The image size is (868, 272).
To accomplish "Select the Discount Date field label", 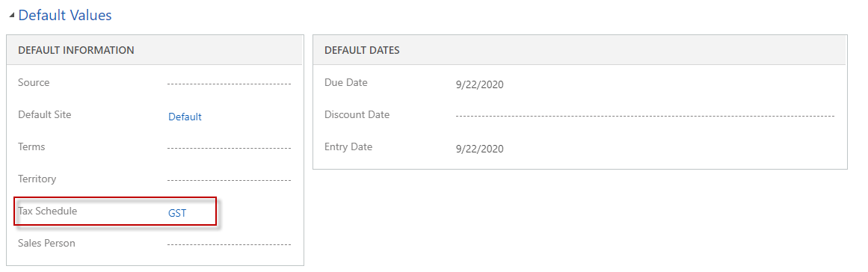I will click(357, 115).
